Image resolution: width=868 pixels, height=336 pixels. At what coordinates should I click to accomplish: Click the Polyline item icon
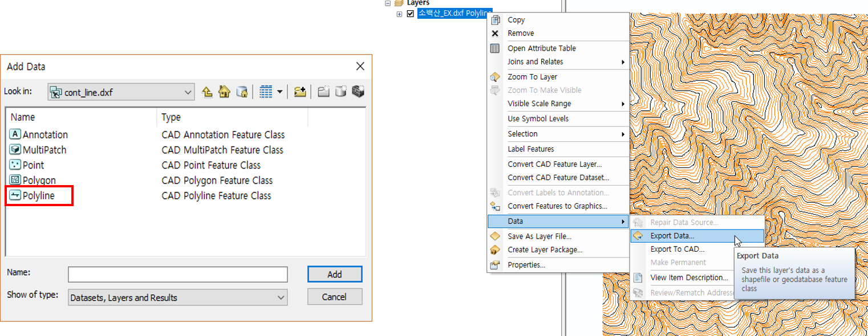point(15,195)
